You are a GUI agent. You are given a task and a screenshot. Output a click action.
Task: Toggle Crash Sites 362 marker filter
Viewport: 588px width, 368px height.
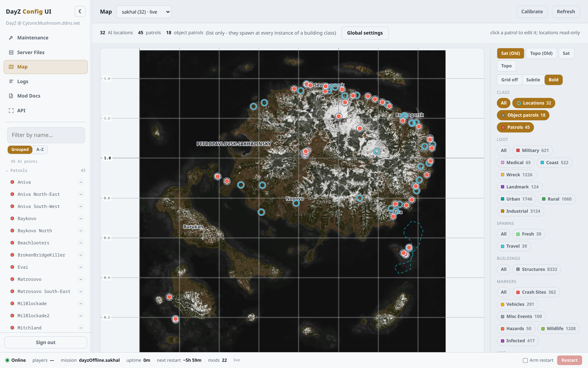coord(536,292)
